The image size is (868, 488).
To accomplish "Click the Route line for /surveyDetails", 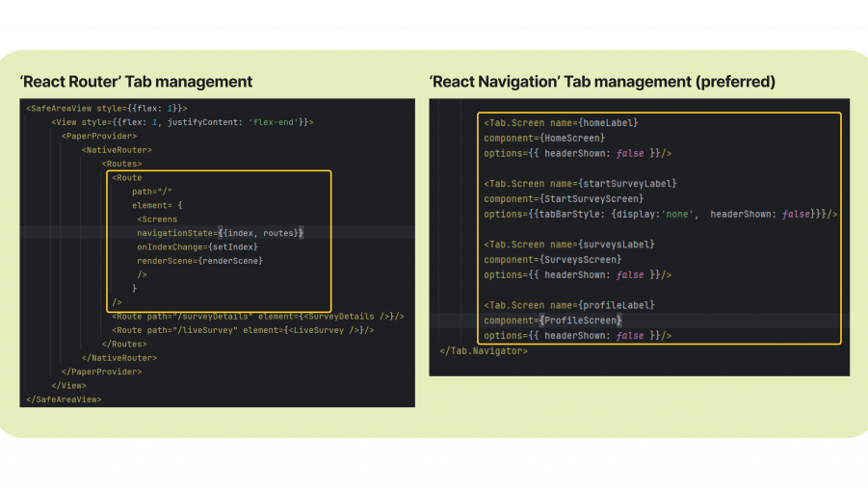I will pyautogui.click(x=257, y=316).
